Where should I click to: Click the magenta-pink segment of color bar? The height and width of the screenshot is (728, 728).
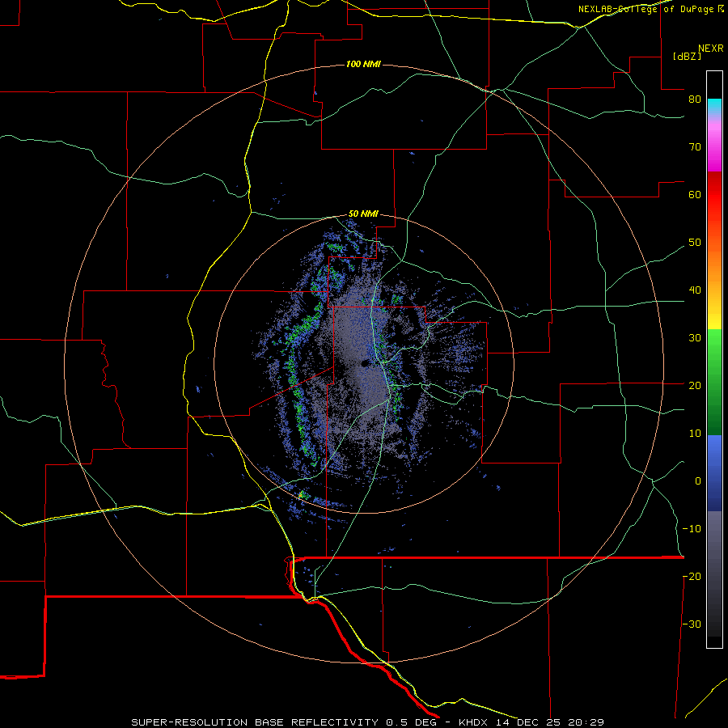(714, 144)
